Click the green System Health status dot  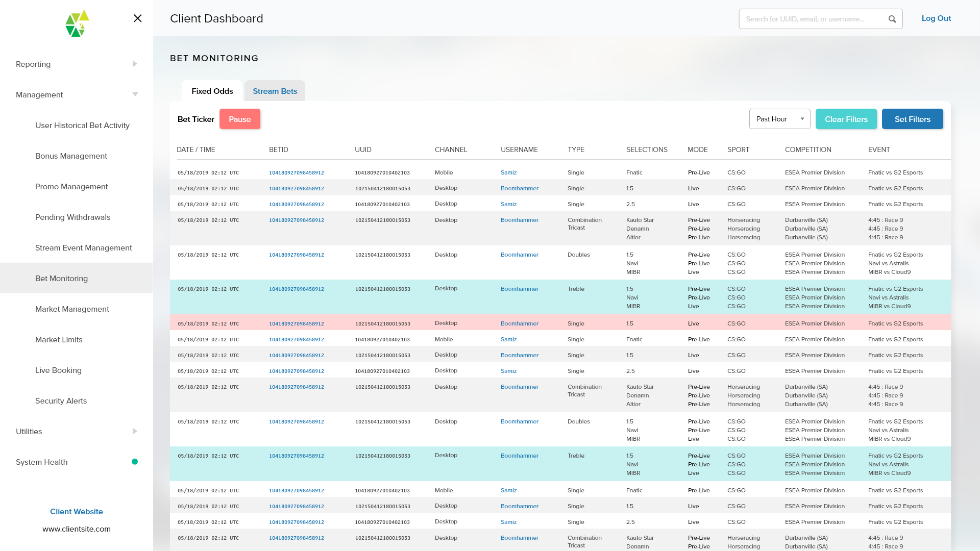tap(135, 462)
